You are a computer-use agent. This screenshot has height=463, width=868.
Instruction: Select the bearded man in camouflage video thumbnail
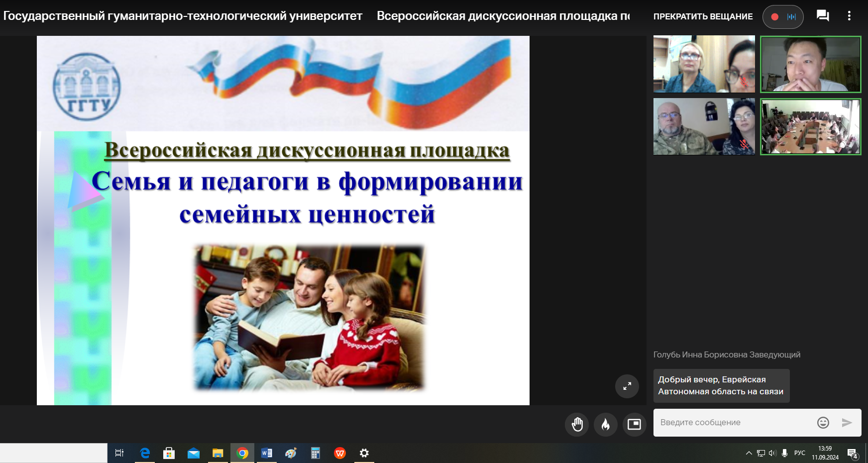click(x=704, y=126)
